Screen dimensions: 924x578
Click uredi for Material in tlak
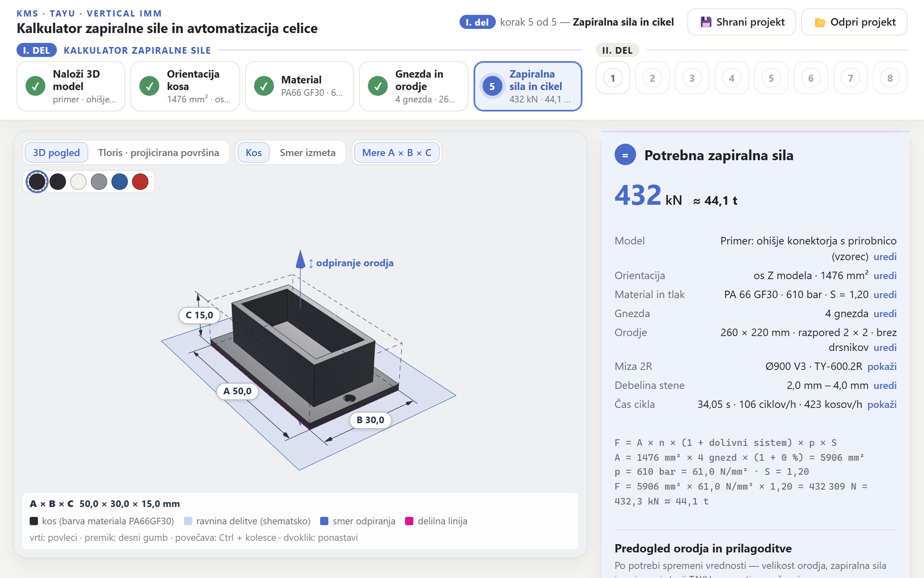pyautogui.click(x=885, y=295)
